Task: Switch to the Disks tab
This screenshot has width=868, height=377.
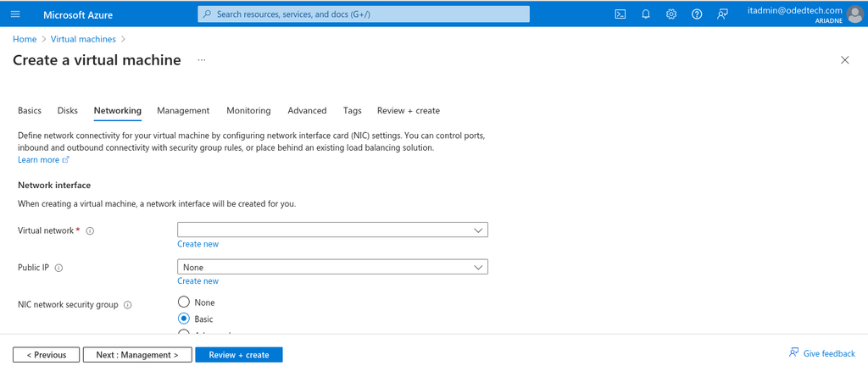Action: pos(68,111)
